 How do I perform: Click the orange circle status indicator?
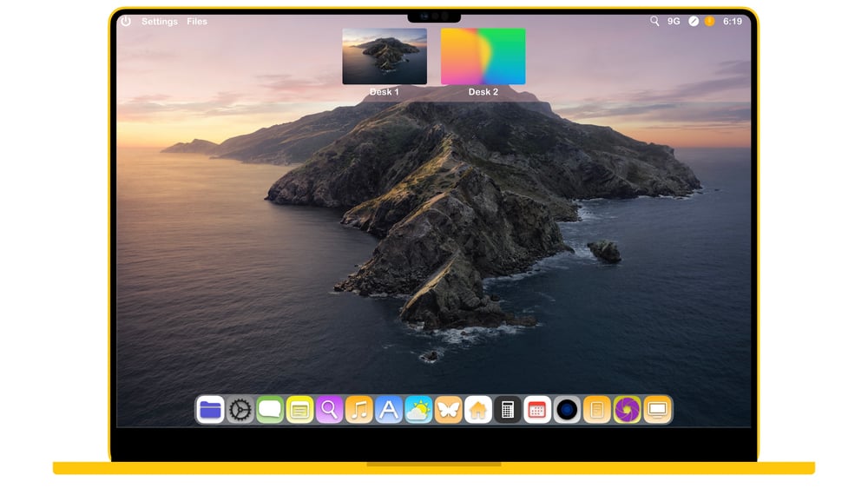point(710,21)
